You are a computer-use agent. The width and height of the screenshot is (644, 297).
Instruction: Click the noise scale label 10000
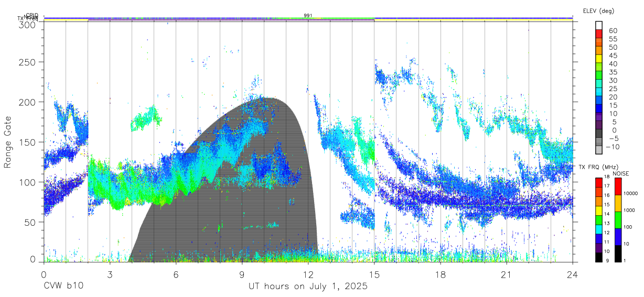631,194
